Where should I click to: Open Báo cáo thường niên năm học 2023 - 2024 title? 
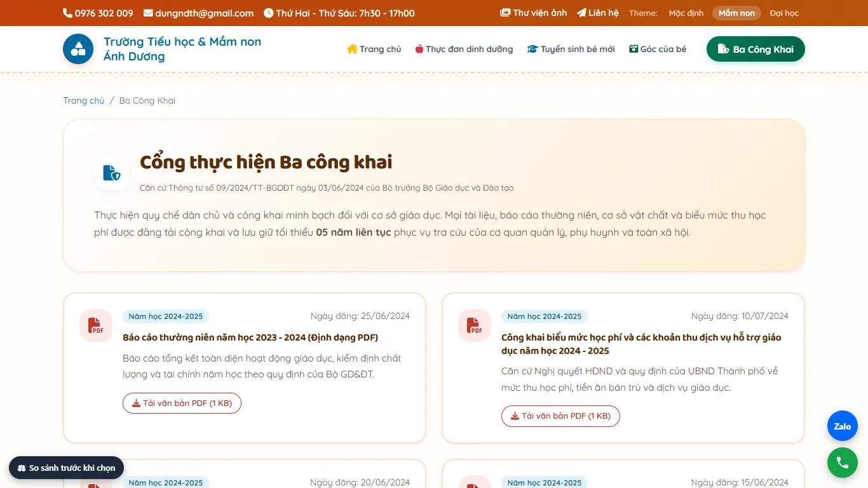coord(250,337)
